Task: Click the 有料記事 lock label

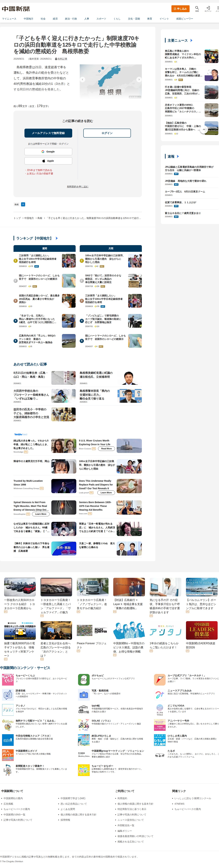Action: tap(61, 59)
